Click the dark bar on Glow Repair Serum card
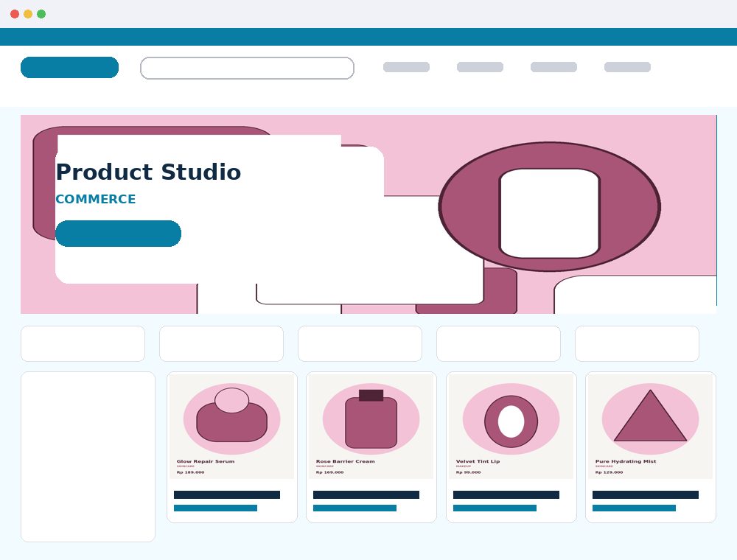This screenshot has width=737, height=560. coord(227,494)
